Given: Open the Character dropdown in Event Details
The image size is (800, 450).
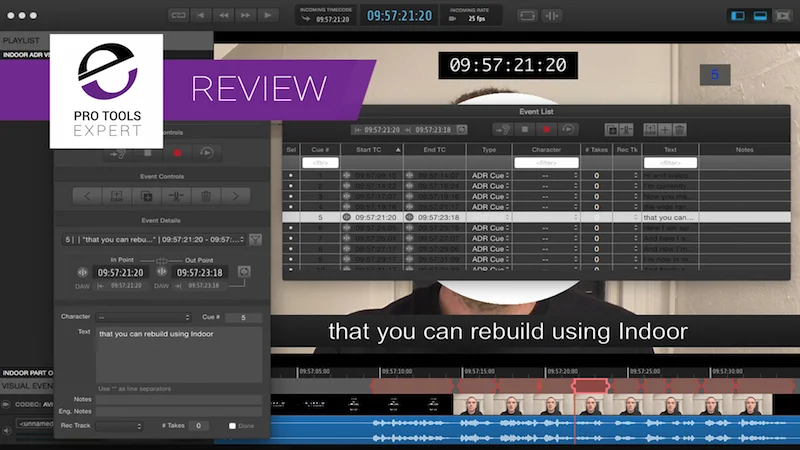Looking at the screenshot, I should click(x=143, y=317).
